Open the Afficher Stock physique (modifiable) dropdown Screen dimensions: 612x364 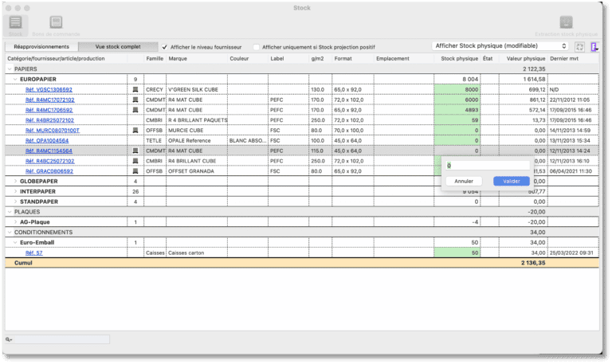pos(500,46)
